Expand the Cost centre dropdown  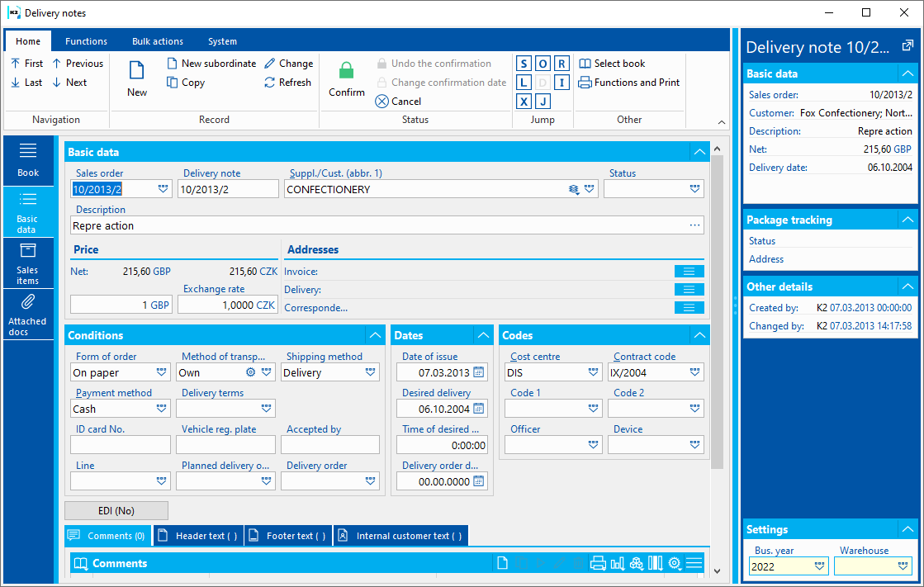tap(594, 372)
